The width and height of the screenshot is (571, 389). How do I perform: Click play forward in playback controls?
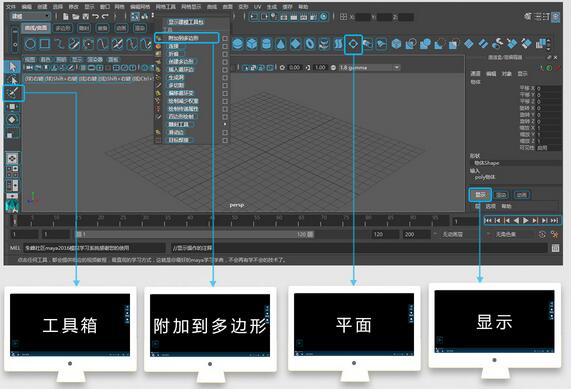pos(526,220)
